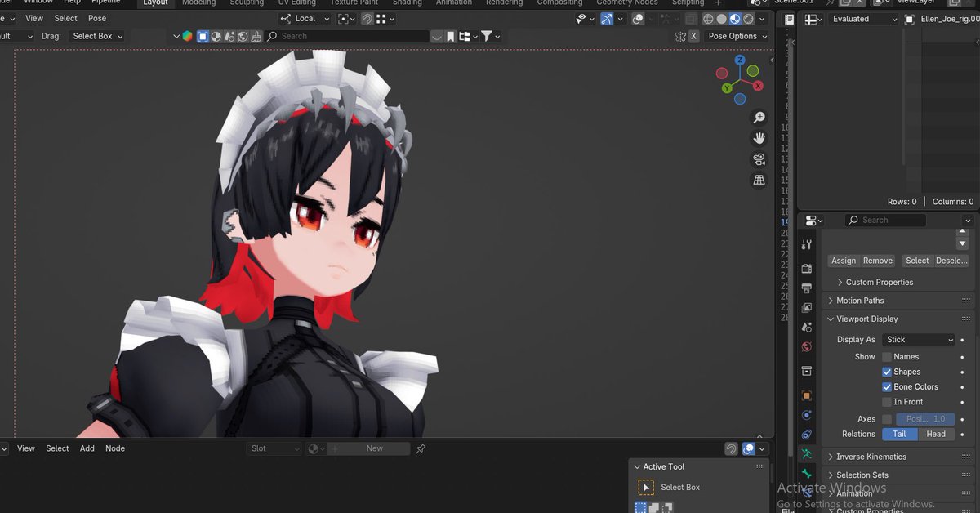Uncheck the Bone Colors checkbox
This screenshot has height=513, width=980.
pos(887,387)
